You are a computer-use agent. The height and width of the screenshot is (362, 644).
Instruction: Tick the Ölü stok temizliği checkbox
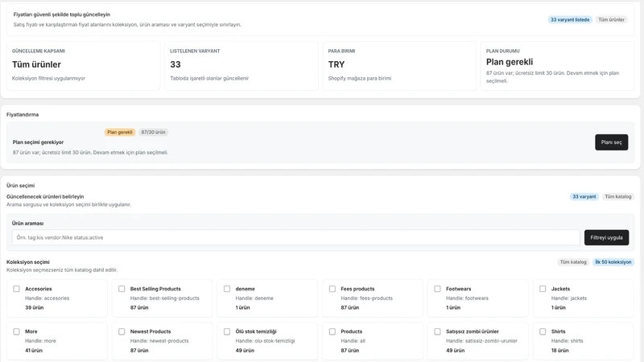tap(227, 331)
